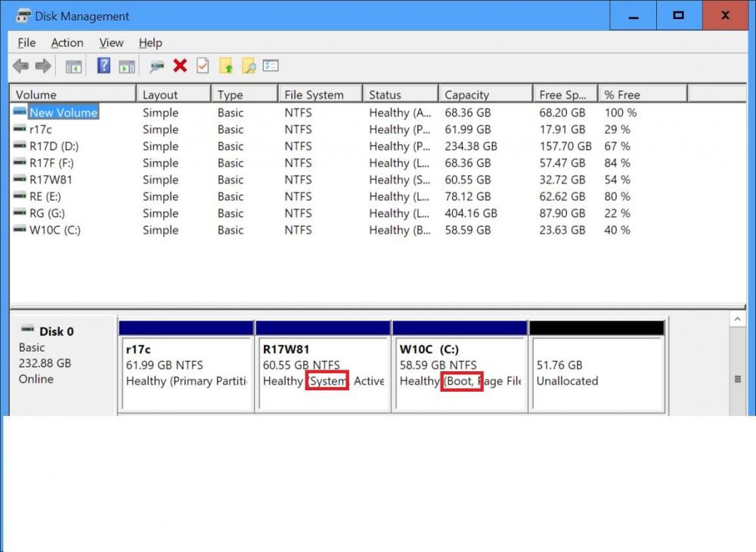Viewport: 756px width, 552px height.
Task: Click the Disk 0 drive icon
Action: click(x=27, y=330)
